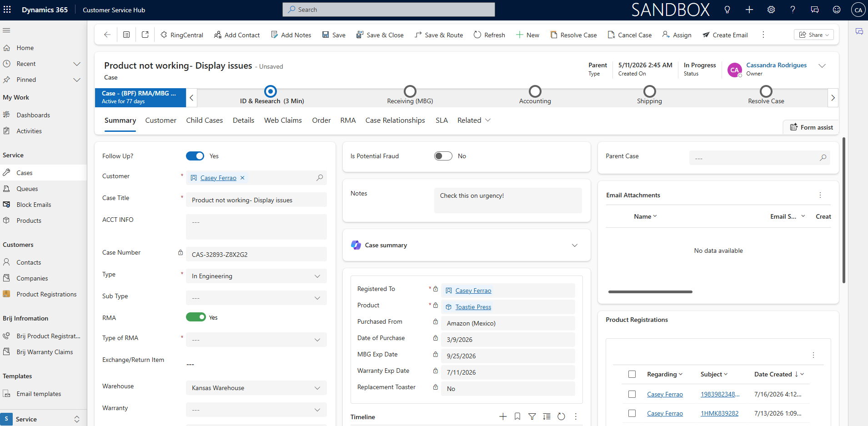This screenshot has height=426, width=868.
Task: Open the Sub Type dropdown
Action: tap(256, 298)
